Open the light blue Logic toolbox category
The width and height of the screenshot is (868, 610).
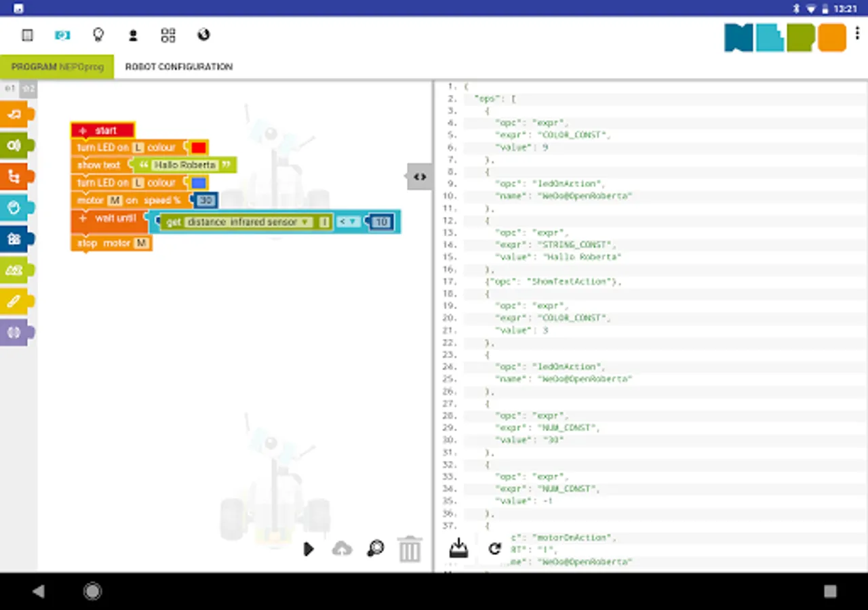pos(16,207)
